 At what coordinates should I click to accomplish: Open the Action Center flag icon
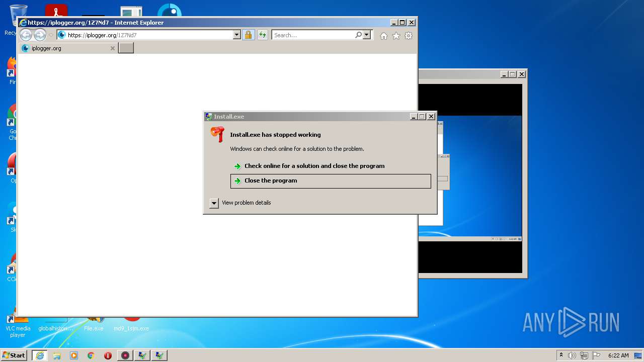point(596,355)
